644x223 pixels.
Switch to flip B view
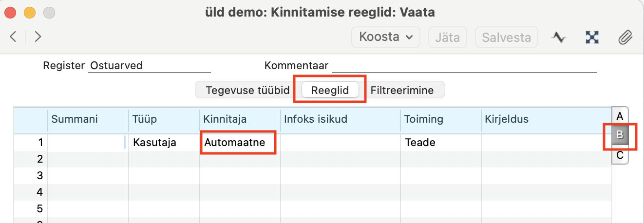pyautogui.click(x=620, y=136)
